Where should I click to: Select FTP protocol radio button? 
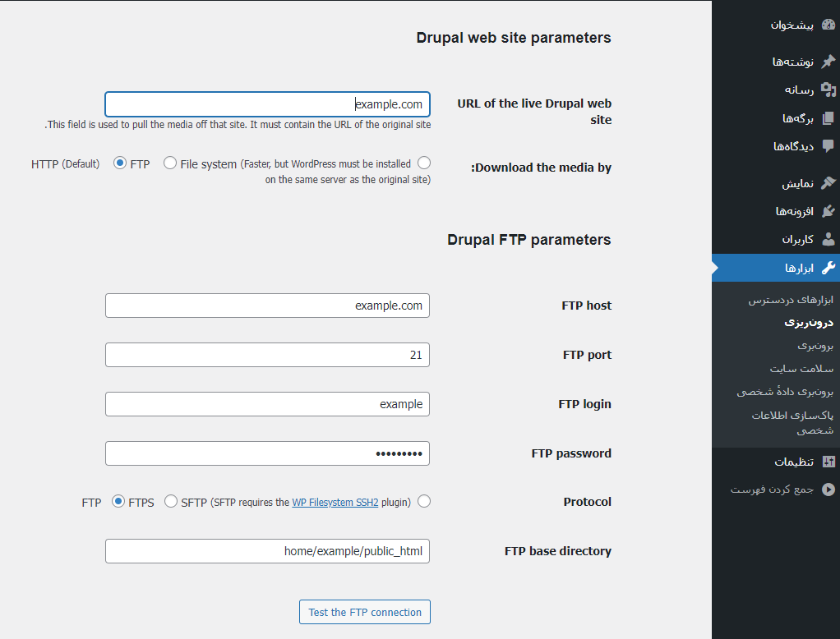point(424,502)
